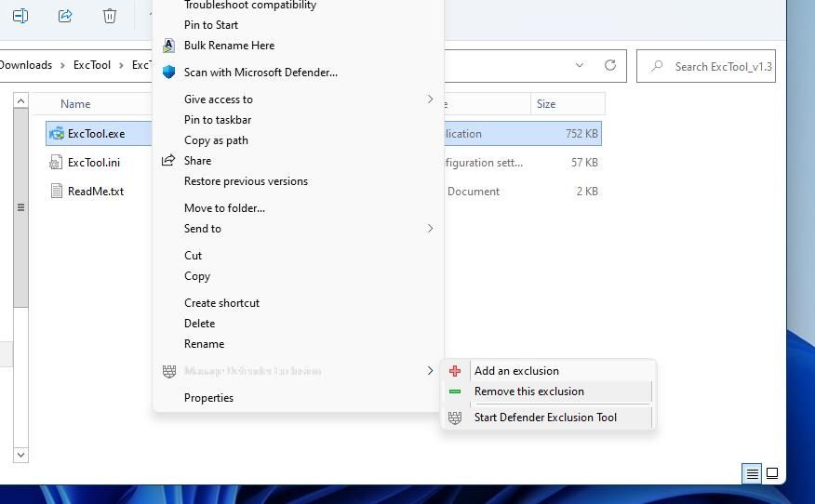Select Scan with Microsoft Defender

(x=261, y=73)
